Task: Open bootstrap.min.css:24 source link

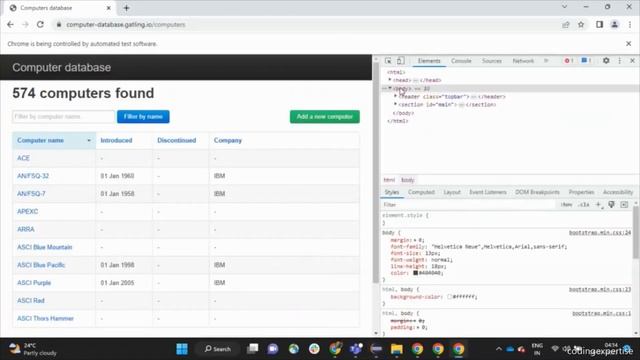Action: pos(600,233)
